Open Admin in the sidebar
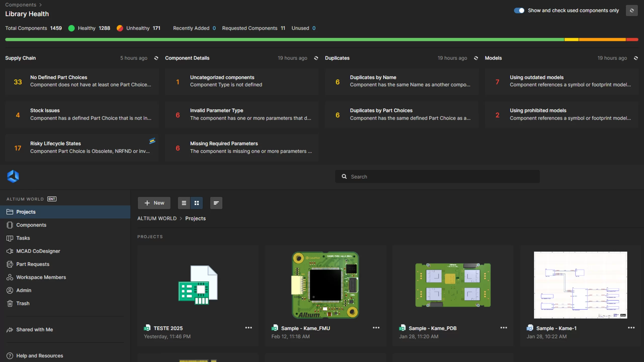 65,290
